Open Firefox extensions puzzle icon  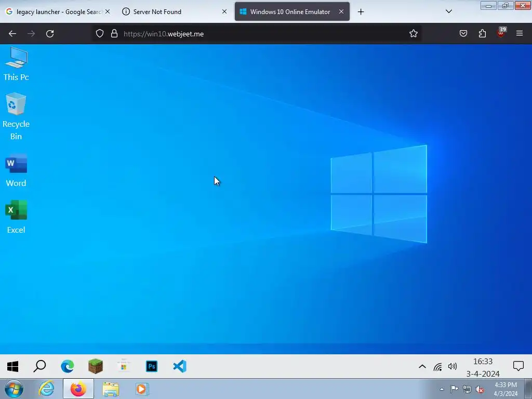click(x=482, y=34)
